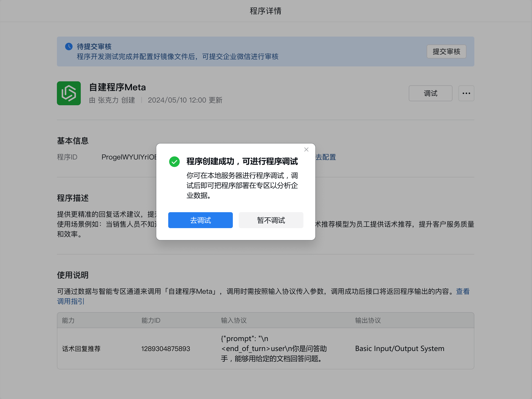
Task: Click the 程序详情 page title
Action: point(265,11)
